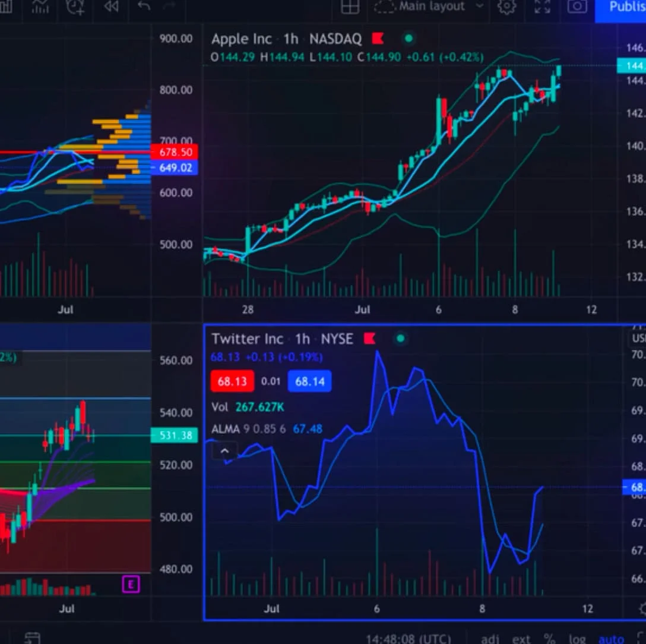646x644 pixels.
Task: Click the Main layout name
Action: click(x=432, y=6)
